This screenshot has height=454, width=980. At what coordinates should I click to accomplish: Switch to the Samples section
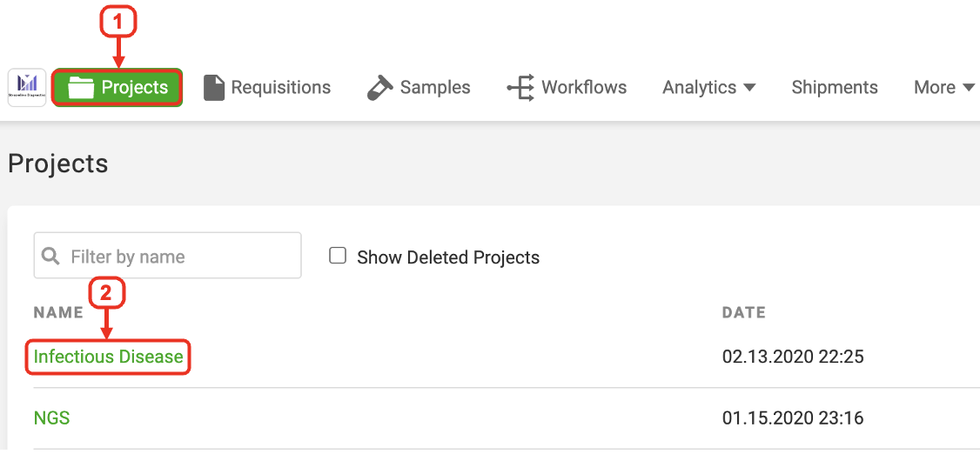coord(434,88)
